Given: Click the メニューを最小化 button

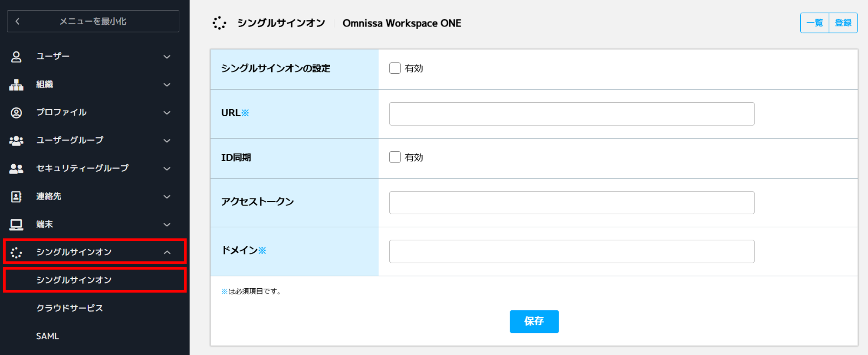Looking at the screenshot, I should (93, 21).
